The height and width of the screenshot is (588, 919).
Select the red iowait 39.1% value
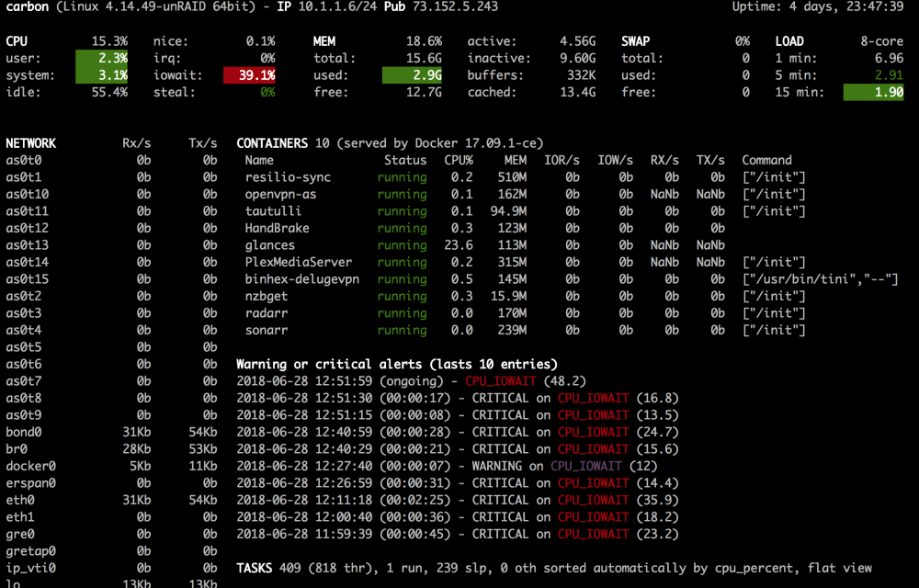click(x=249, y=75)
